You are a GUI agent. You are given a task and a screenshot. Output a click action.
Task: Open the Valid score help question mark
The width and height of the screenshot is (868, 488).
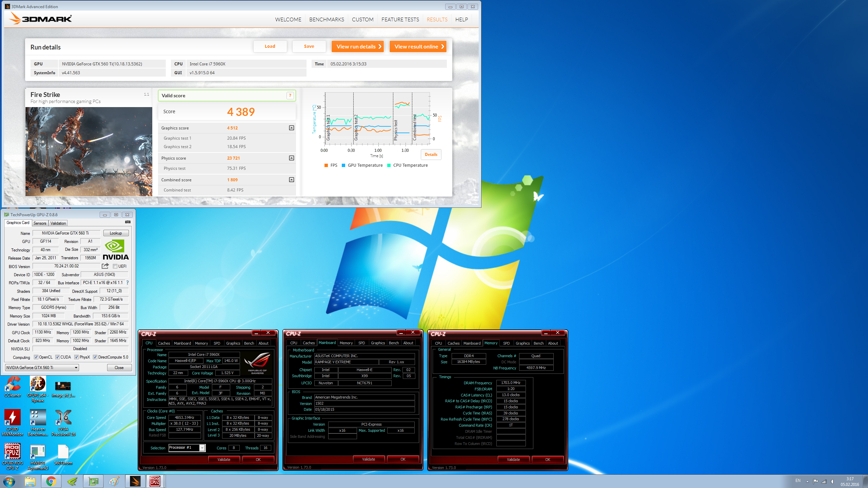tap(290, 96)
